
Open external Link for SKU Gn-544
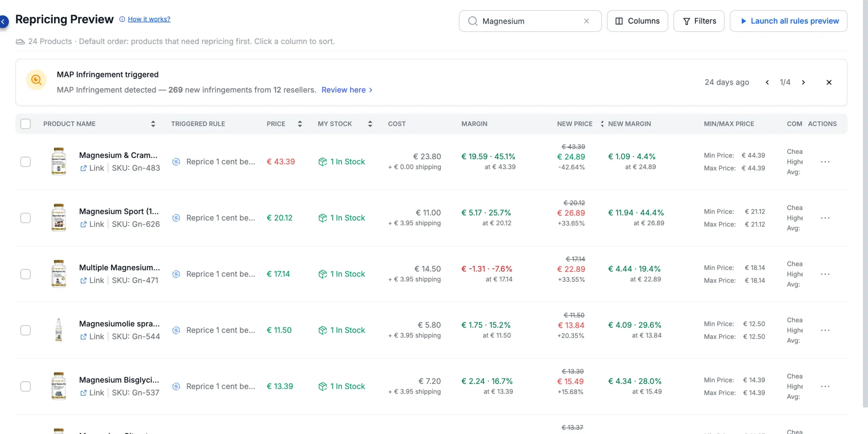[x=92, y=336]
